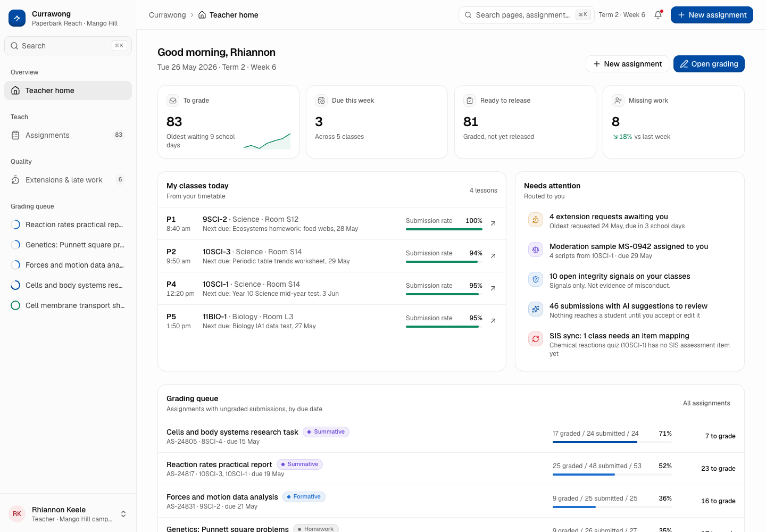Screen dimensions: 766x532
Task: Open Assignments in the sidebar
Action: pyautogui.click(x=68, y=135)
